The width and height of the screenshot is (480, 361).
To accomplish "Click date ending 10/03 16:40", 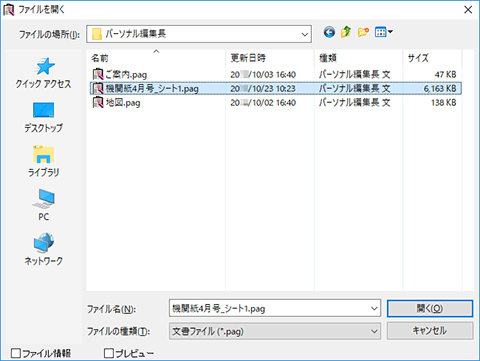I will pos(263,74).
